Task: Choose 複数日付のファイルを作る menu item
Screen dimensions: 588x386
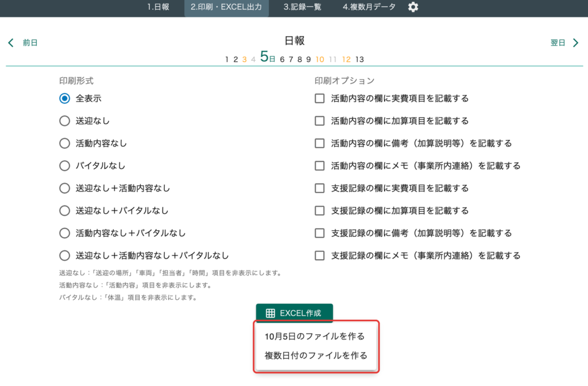Action: point(316,356)
